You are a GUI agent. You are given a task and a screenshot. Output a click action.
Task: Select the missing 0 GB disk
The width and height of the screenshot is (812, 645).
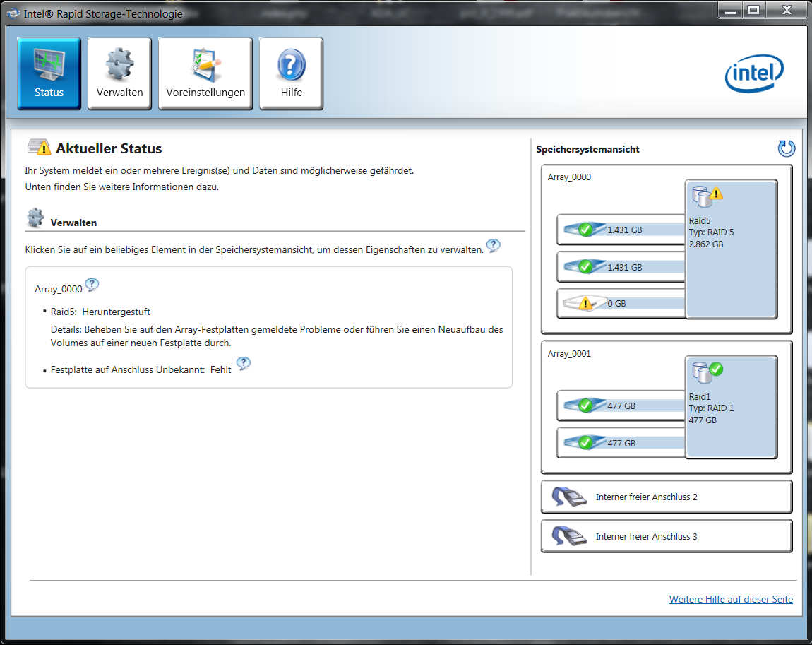click(x=621, y=303)
